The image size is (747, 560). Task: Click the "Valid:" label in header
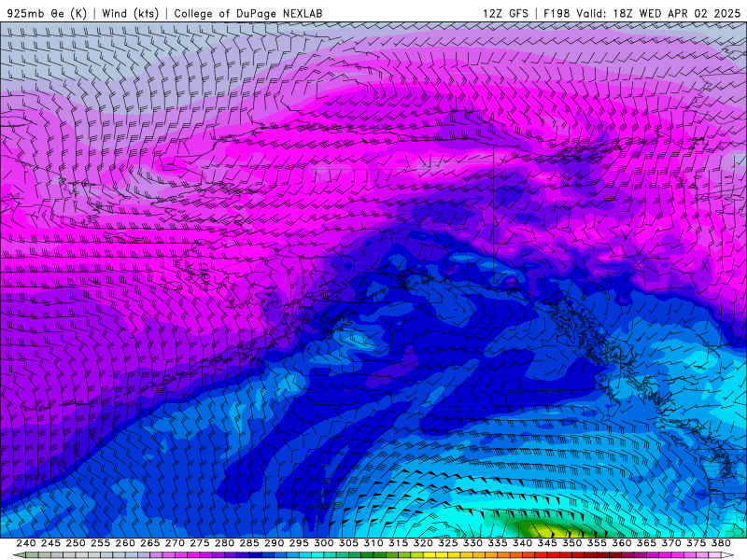pos(592,13)
